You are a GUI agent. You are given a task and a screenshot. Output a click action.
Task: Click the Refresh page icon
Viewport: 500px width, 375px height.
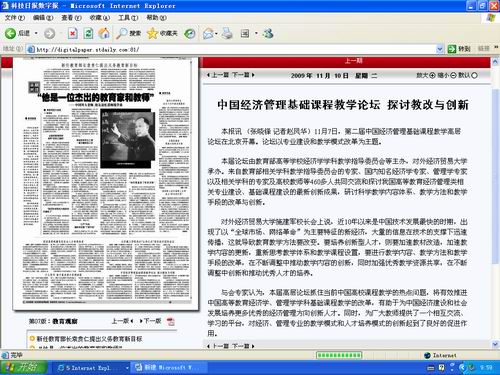[x=88, y=33]
